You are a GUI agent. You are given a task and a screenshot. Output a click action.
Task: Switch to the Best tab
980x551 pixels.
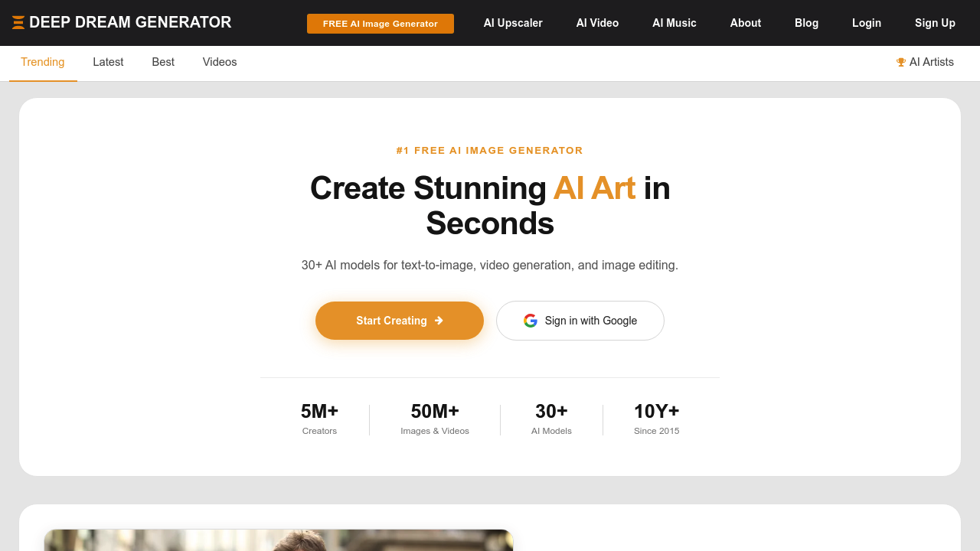[163, 62]
